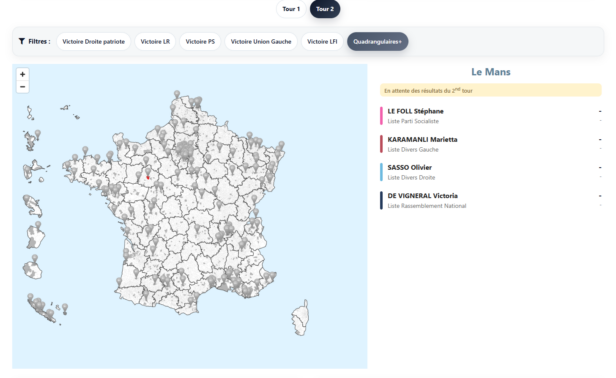
Task: Click light blue color bar beside SASSO
Action: 381,172
